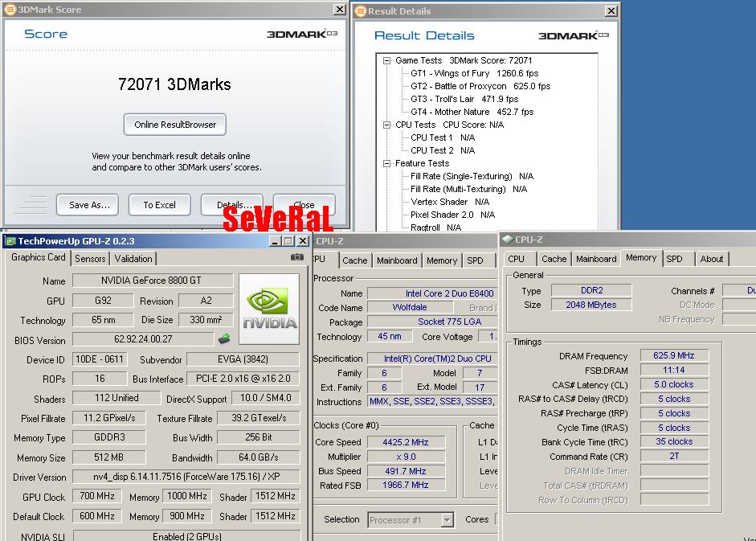The height and width of the screenshot is (541, 756).
Task: Open the Cache tab in middle CPU-Z window
Action: (355, 260)
